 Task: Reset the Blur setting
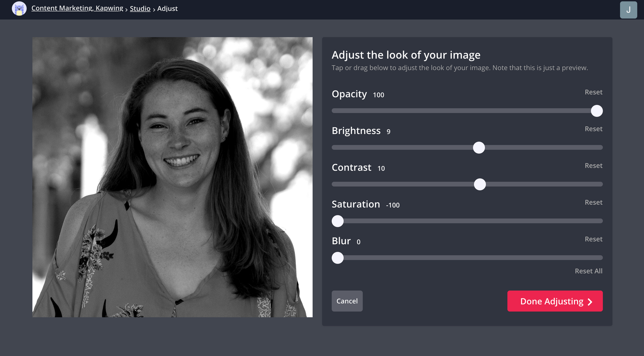(x=593, y=239)
